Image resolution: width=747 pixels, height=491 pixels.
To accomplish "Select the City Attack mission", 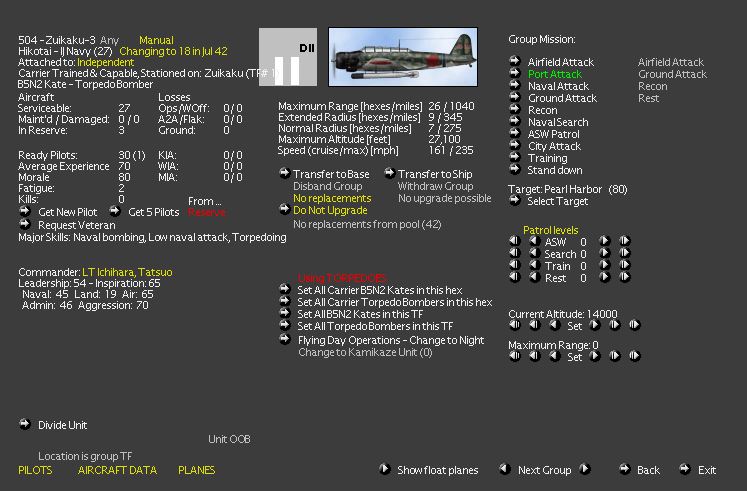I will (x=515, y=145).
